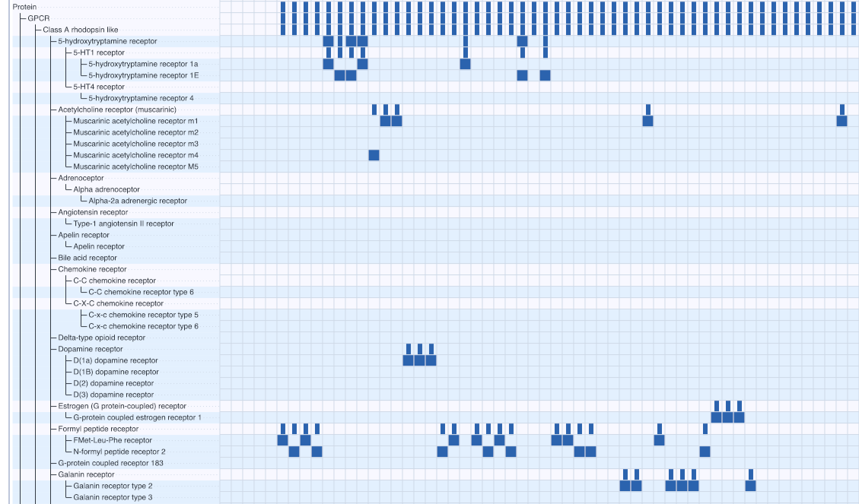This screenshot has width=859, height=504.
Task: Click the FMet-Leu-Phe receptor label
Action: [113, 440]
